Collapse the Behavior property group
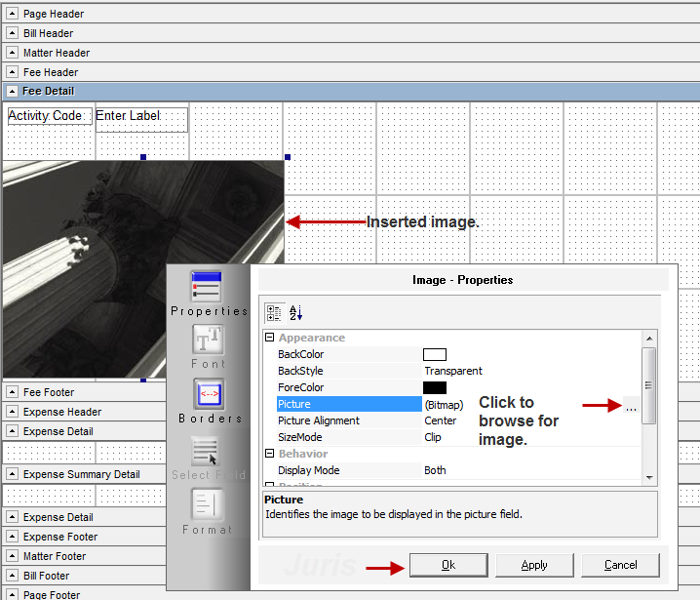Screen dimensions: 700x600 tap(268, 454)
